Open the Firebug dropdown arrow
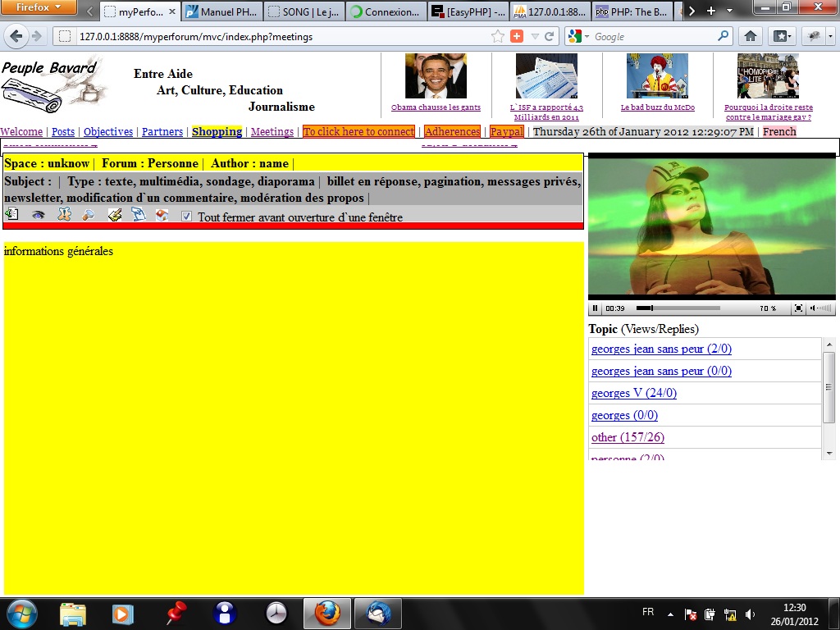The width and height of the screenshot is (840, 630). pos(831,36)
